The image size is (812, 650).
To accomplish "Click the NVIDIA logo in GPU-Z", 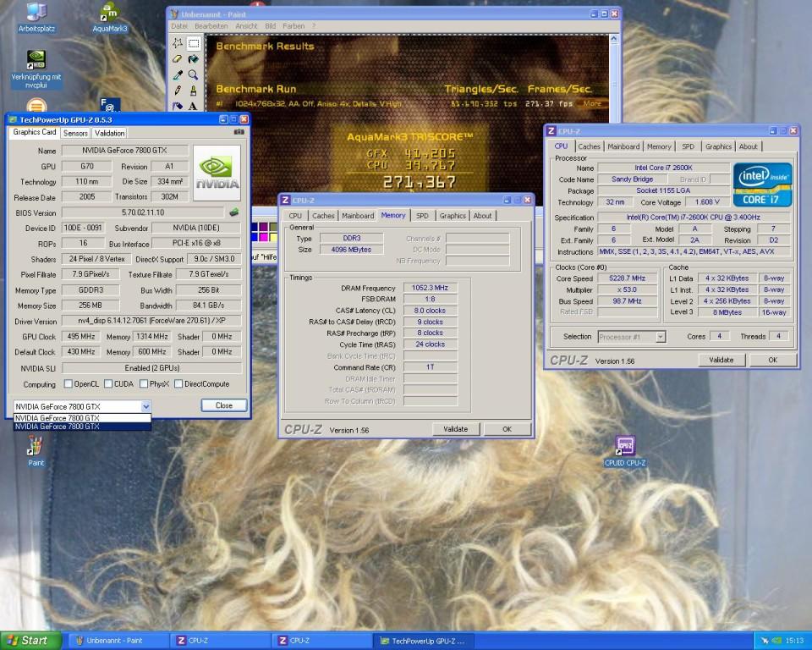I will point(217,173).
